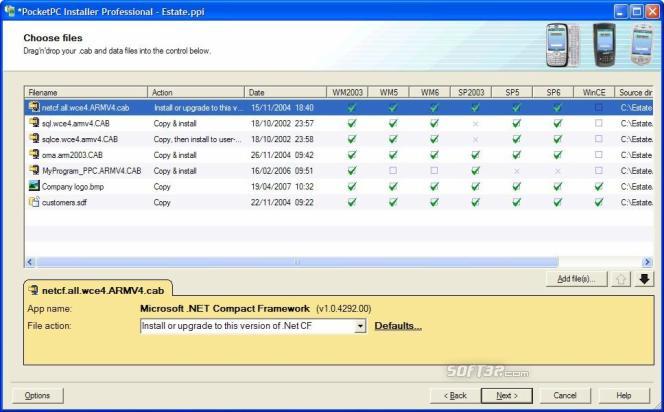Click the Source dir column header
Viewport: 664px width, 412px height.
(634, 92)
